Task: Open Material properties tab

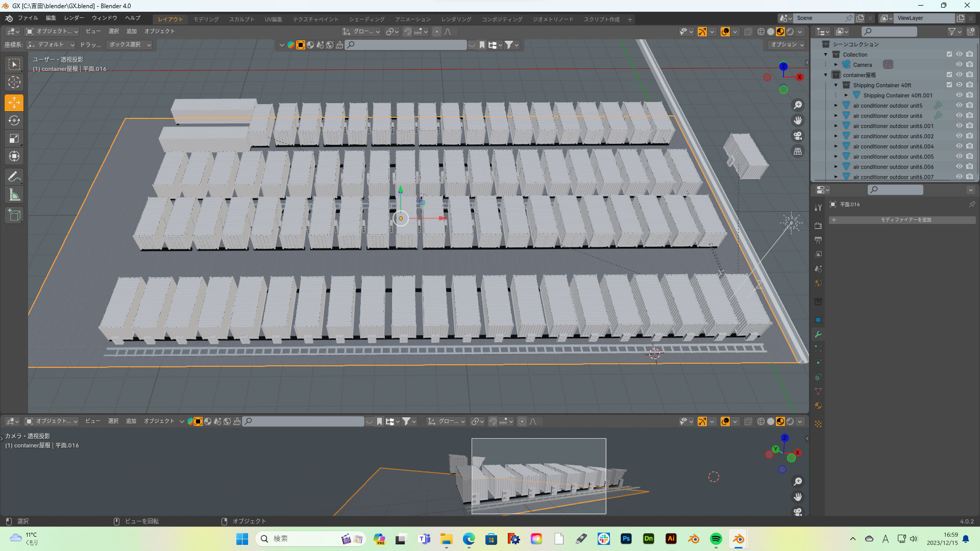Action: pos(818,406)
